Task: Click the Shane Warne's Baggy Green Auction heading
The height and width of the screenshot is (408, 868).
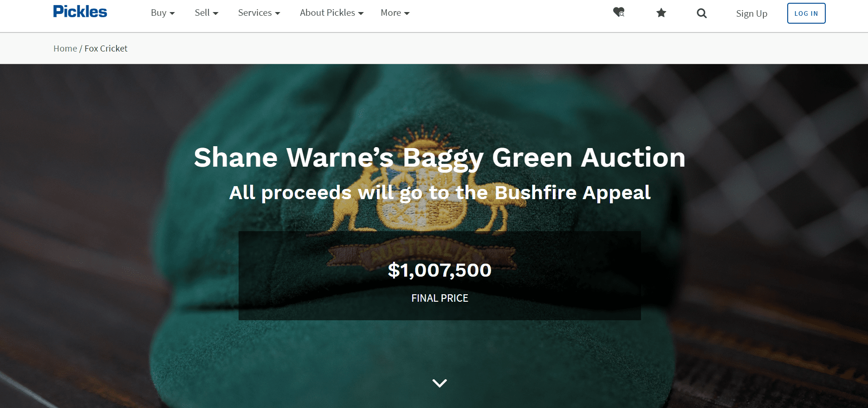Action: (440, 158)
